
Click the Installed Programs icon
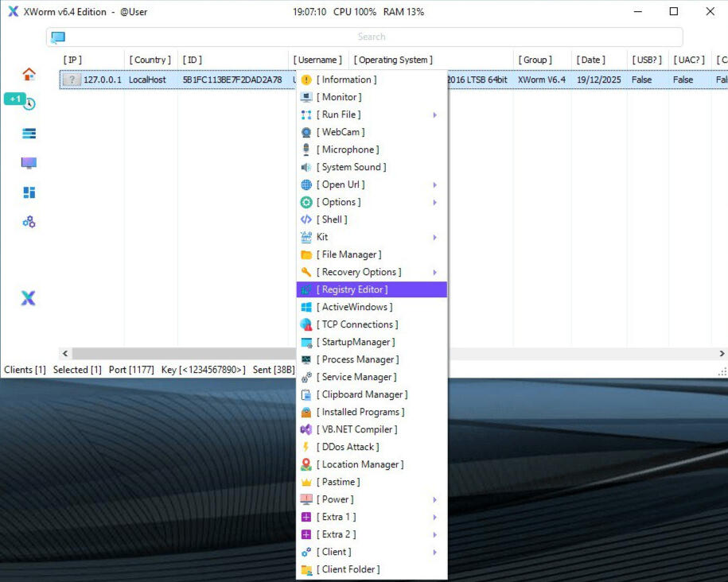(x=306, y=412)
